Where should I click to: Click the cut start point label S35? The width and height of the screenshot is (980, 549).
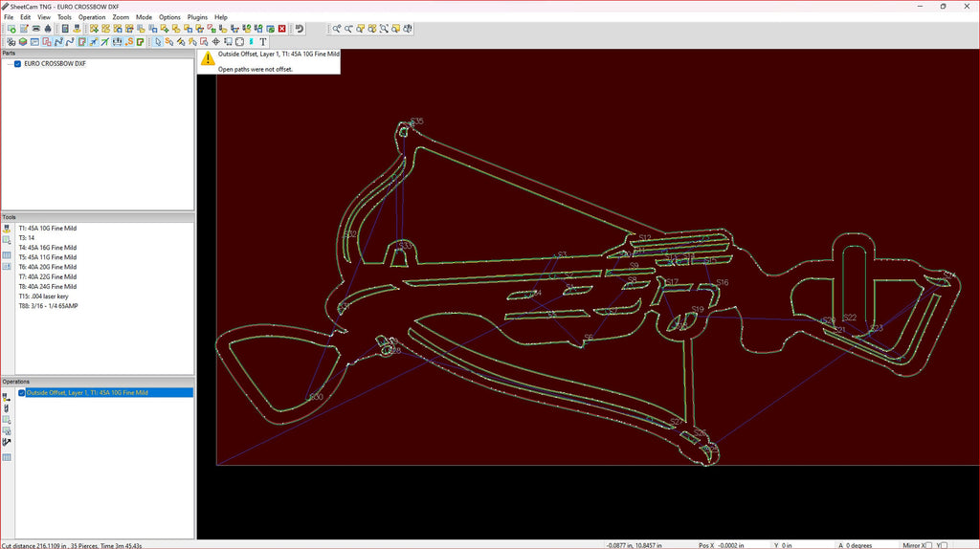click(x=417, y=121)
